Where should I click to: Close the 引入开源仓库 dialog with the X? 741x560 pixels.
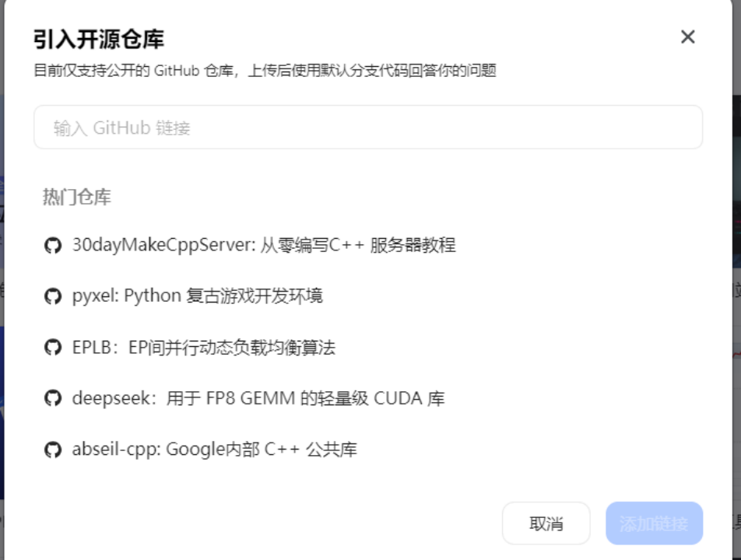(687, 37)
